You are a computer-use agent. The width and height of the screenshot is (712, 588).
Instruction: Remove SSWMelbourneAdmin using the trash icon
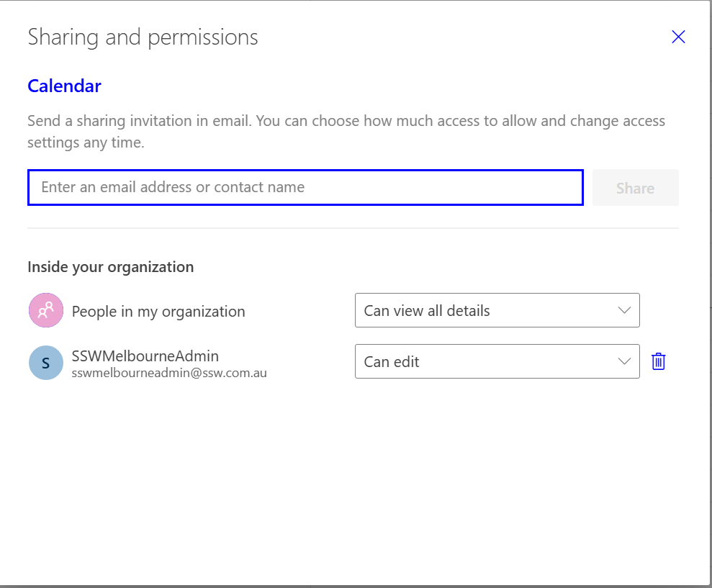tap(658, 361)
